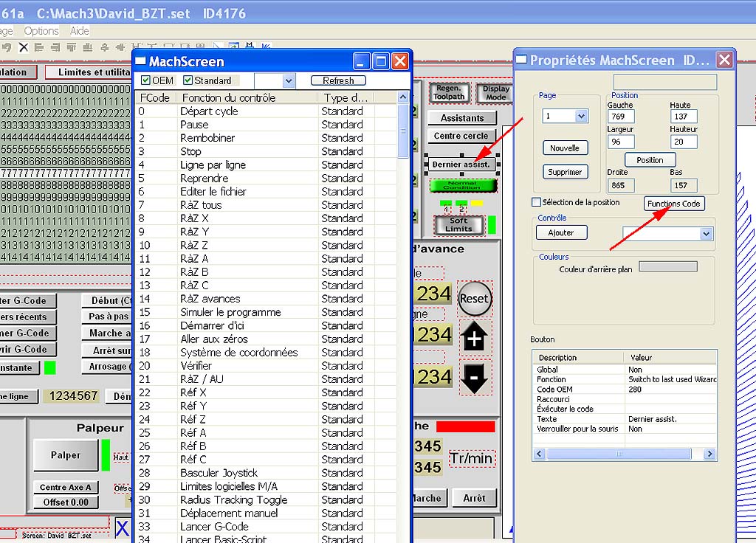The width and height of the screenshot is (756, 543).
Task: Select the 'Code OEM' property row
Action: pyautogui.click(x=625, y=390)
